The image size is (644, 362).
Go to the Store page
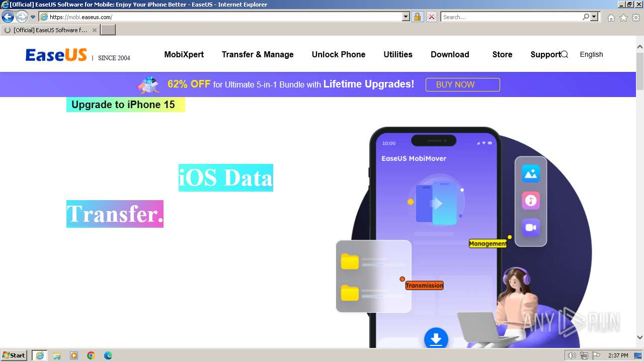[502, 54]
